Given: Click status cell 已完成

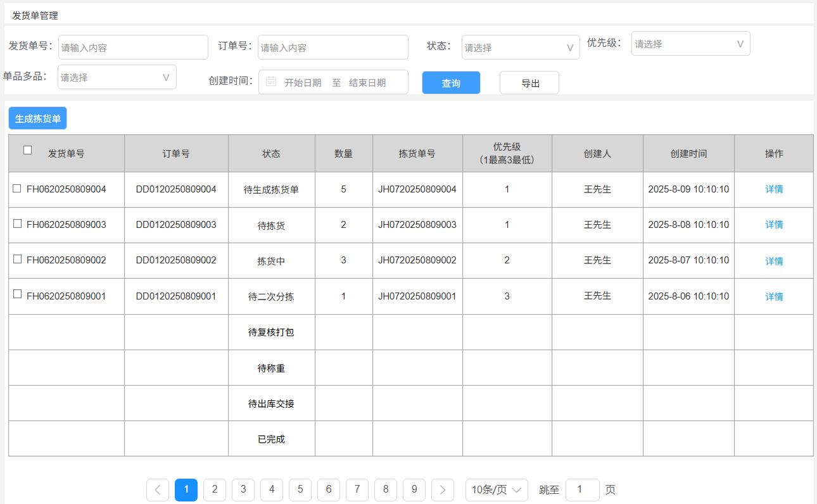Looking at the screenshot, I should [271, 439].
